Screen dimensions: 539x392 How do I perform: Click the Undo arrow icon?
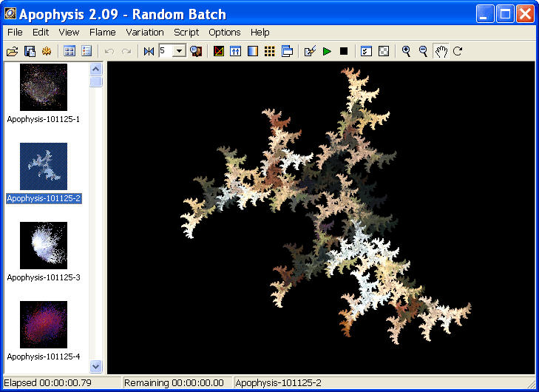[x=109, y=52]
